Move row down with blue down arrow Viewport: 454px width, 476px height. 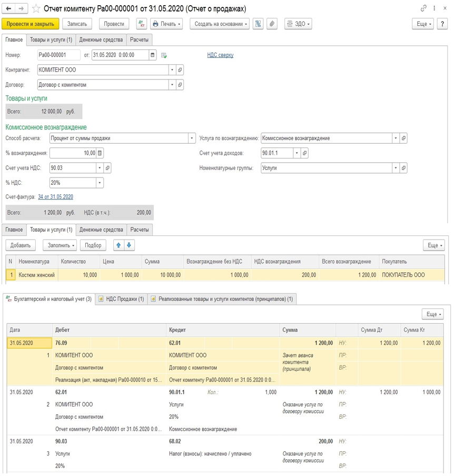coord(129,245)
